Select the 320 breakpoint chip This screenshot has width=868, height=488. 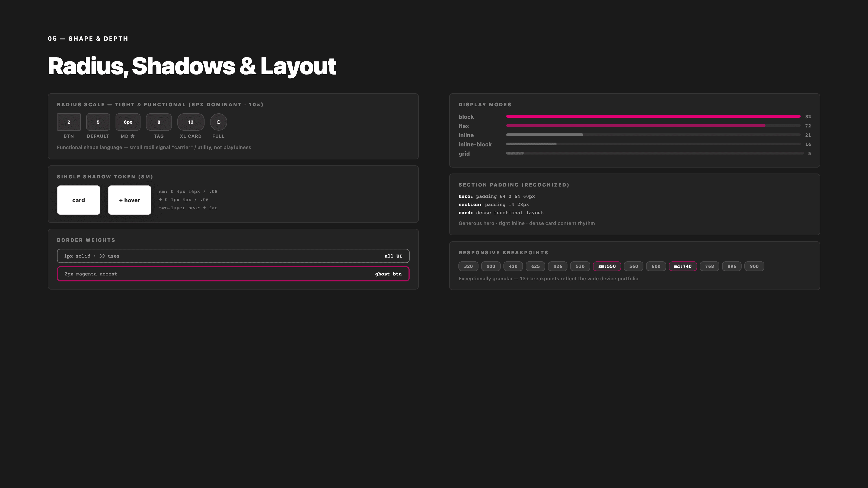pyautogui.click(x=468, y=267)
